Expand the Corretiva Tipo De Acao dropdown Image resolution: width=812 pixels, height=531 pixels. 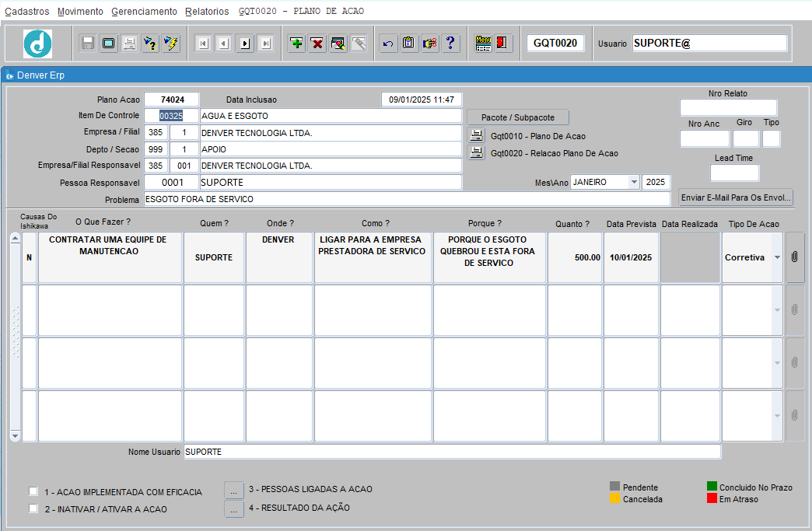point(777,257)
